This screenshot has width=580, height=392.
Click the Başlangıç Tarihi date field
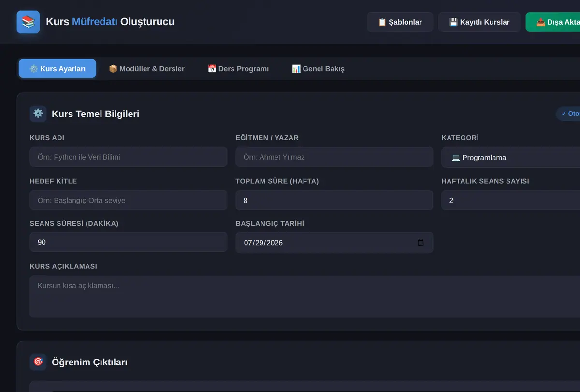[x=334, y=243]
